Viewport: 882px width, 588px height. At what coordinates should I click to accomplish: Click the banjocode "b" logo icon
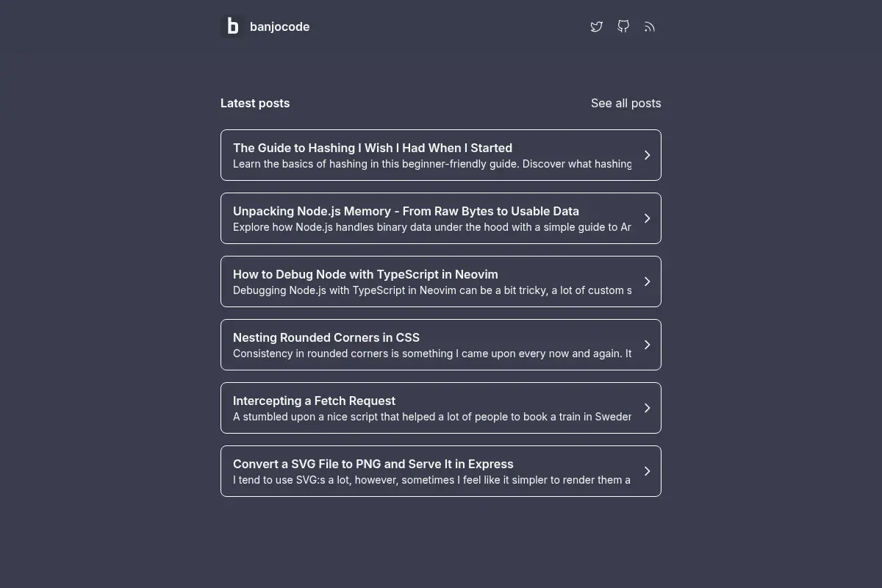pyautogui.click(x=232, y=26)
